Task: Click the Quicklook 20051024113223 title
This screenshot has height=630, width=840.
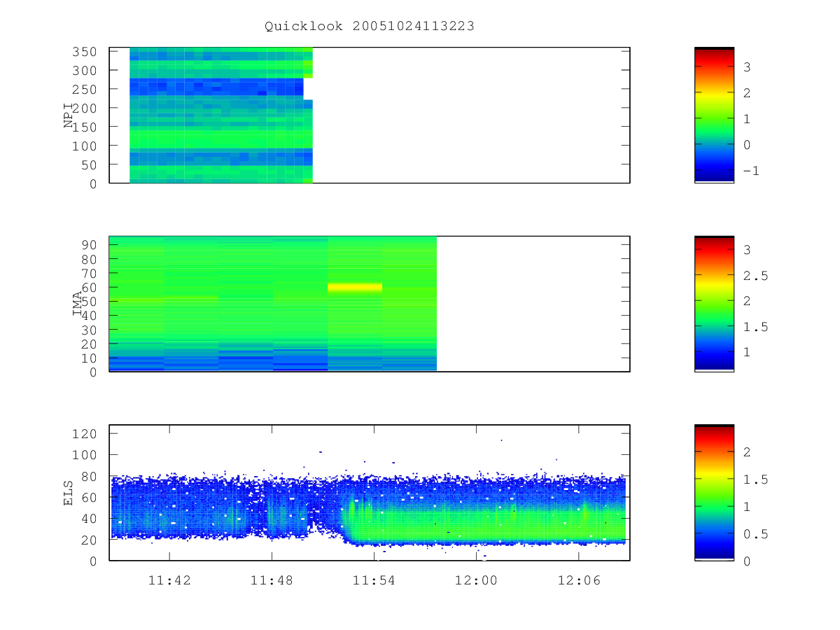Action: 370,27
